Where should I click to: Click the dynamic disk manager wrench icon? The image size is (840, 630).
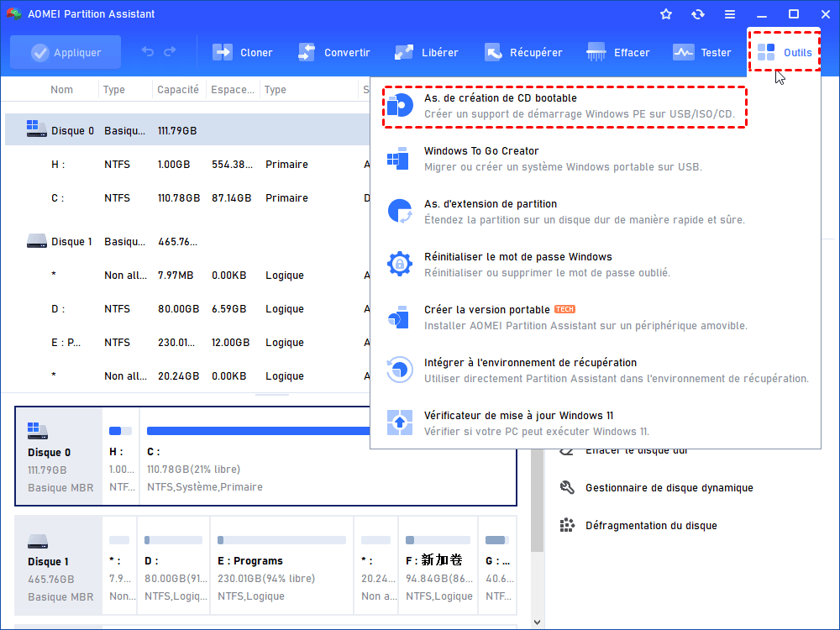tap(567, 487)
